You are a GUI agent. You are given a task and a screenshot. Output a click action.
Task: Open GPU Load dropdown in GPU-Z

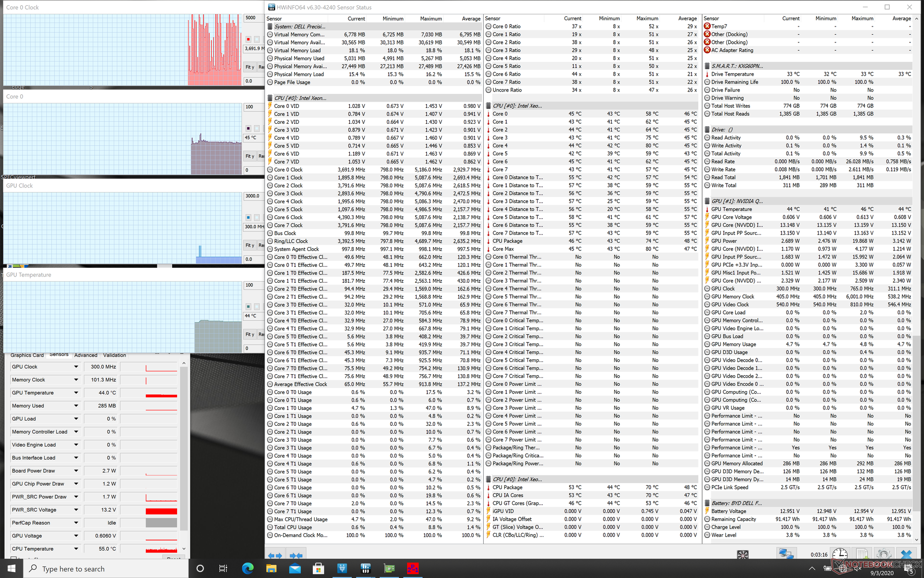coord(76,419)
